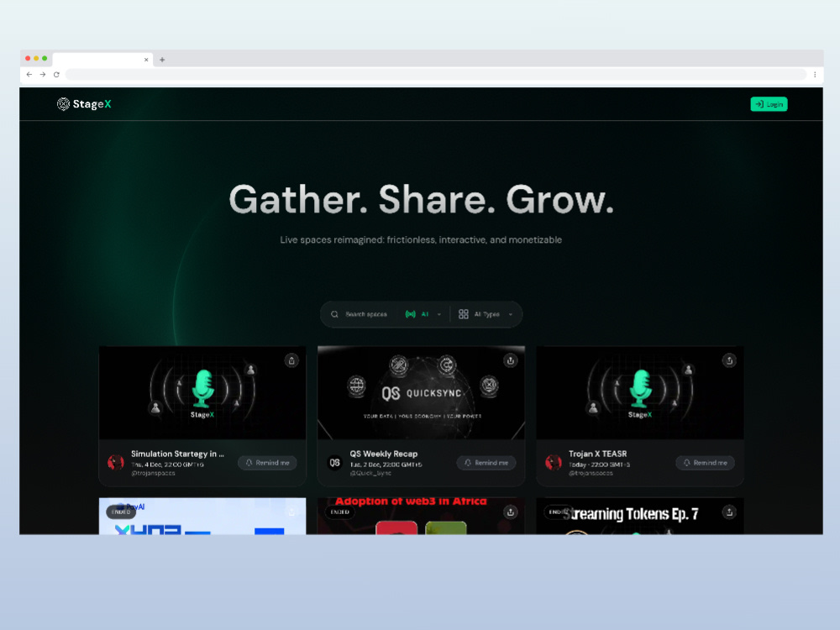This screenshot has height=630, width=840.
Task: Click the @Quick_Sync handle
Action: coord(370,473)
